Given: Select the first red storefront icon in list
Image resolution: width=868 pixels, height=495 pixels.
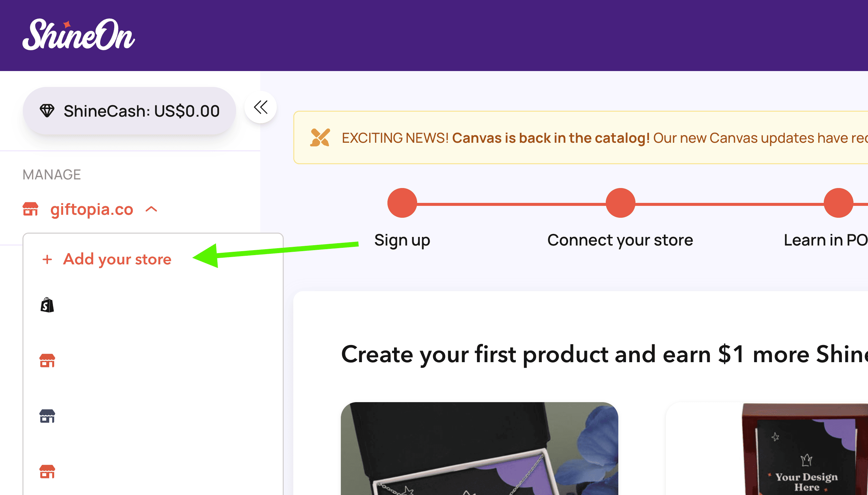Looking at the screenshot, I should coord(47,361).
